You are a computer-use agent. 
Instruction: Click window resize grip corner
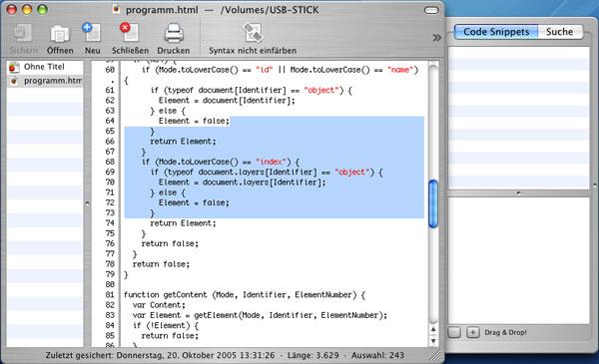(435, 356)
